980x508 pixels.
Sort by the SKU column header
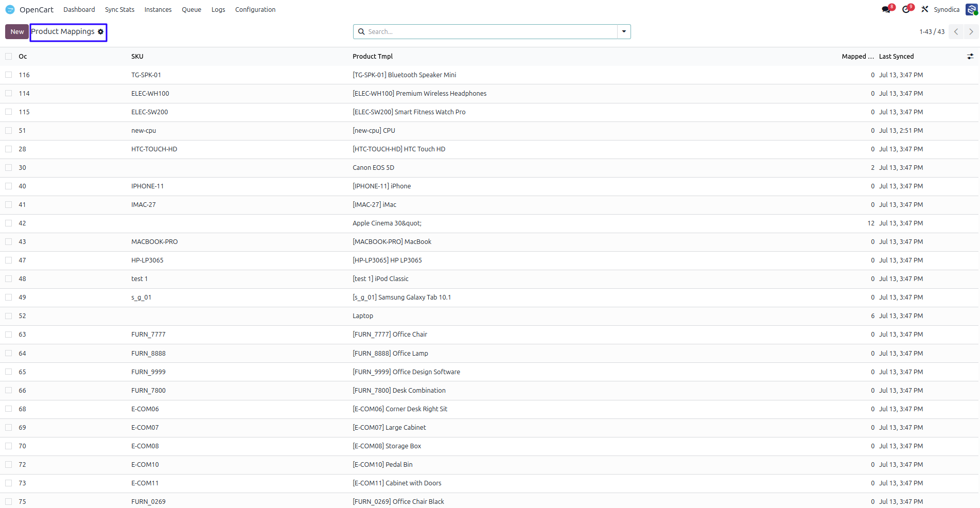(x=137, y=57)
